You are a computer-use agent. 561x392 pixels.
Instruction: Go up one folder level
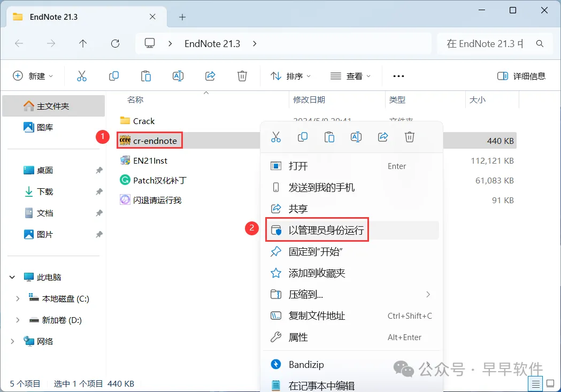click(83, 44)
